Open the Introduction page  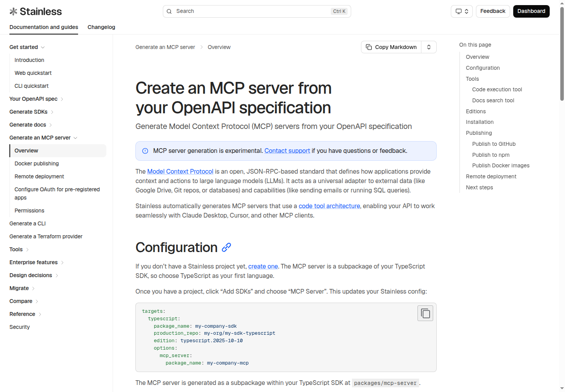click(29, 60)
